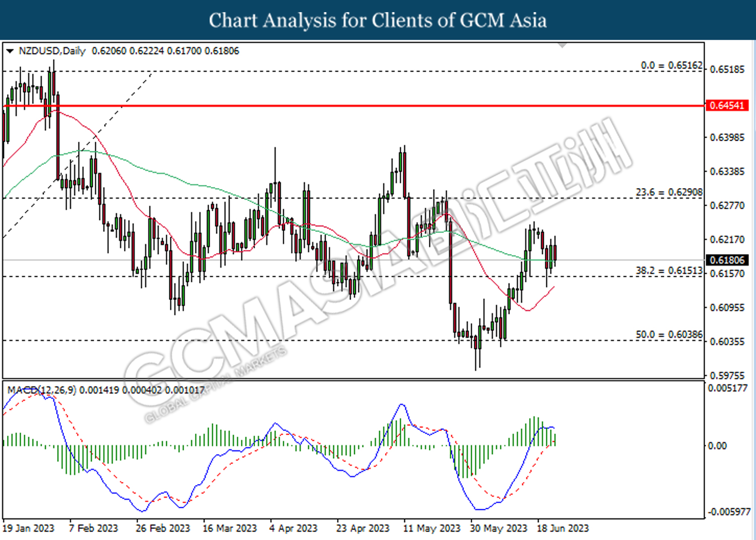Click the 7 Feb 2023 date label

(93, 528)
